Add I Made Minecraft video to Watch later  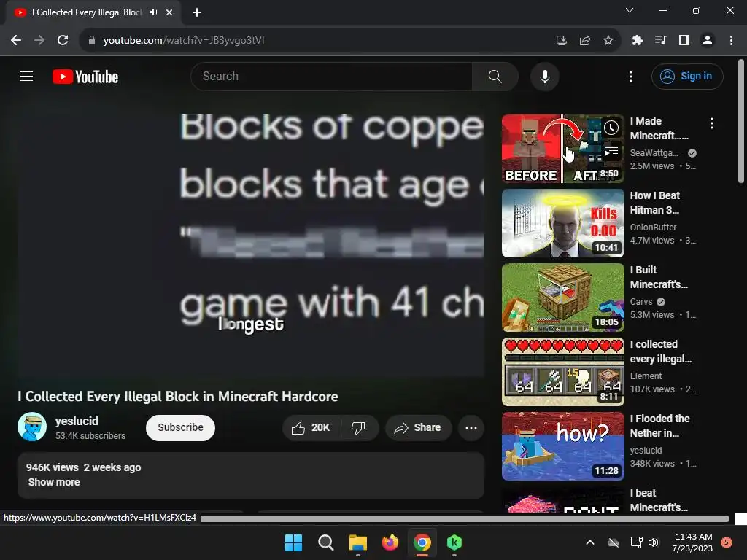pyautogui.click(x=611, y=128)
